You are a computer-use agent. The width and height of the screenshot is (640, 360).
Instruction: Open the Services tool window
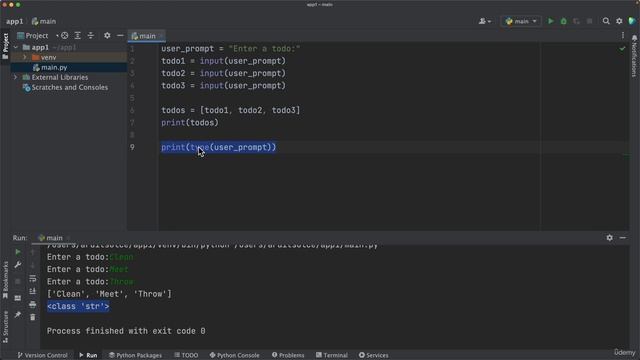coord(373,355)
